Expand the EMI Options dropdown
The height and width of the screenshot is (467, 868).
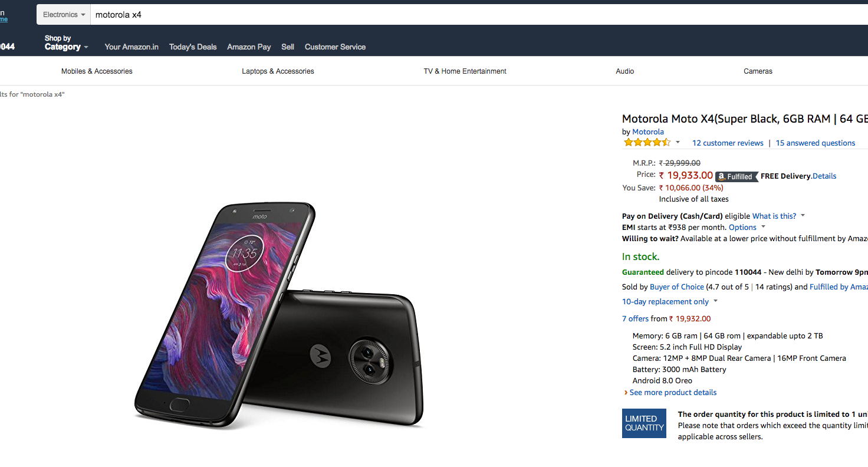[764, 227]
